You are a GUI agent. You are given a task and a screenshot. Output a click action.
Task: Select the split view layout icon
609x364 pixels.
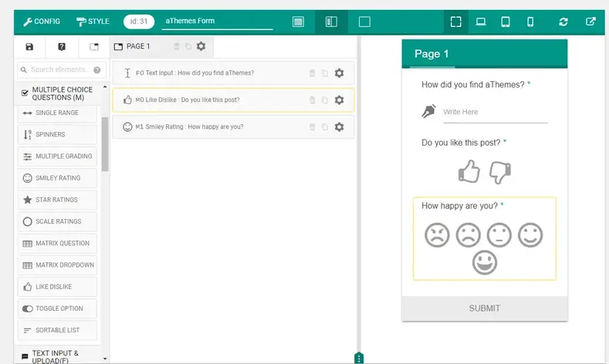331,22
